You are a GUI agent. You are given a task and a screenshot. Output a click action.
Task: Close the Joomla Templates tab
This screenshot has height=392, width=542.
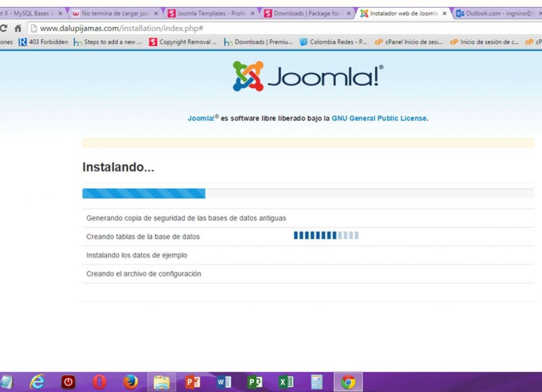coord(252,13)
